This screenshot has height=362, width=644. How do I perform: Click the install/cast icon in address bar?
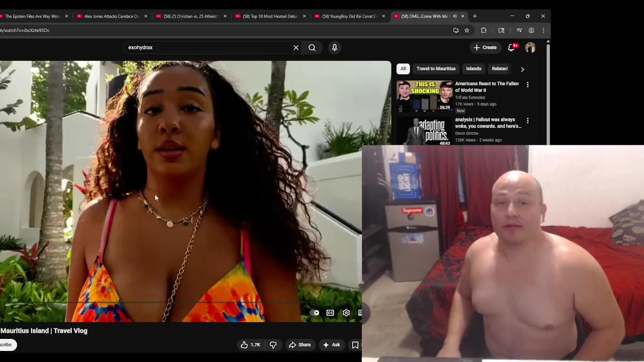tap(456, 30)
